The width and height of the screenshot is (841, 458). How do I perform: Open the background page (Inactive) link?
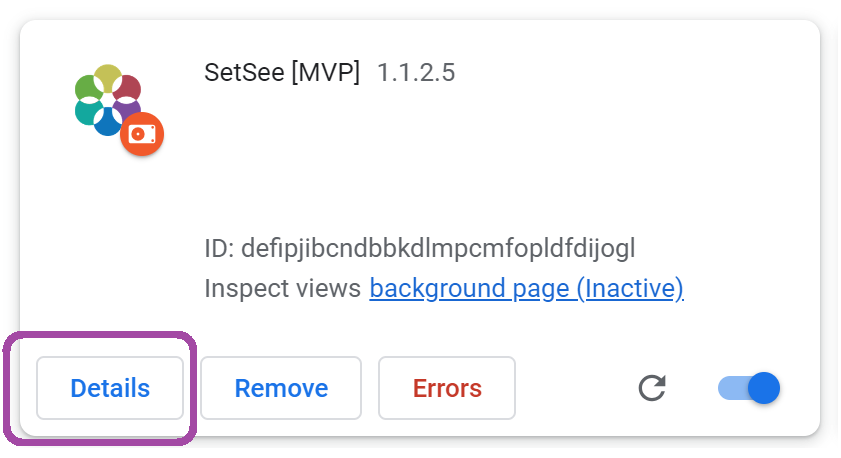(x=526, y=289)
